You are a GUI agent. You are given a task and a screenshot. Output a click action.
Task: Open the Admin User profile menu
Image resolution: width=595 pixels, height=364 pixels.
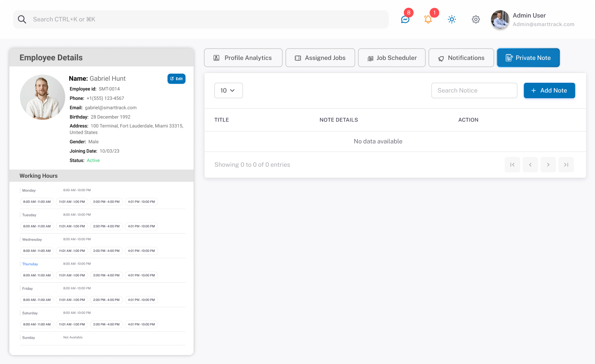tap(533, 20)
